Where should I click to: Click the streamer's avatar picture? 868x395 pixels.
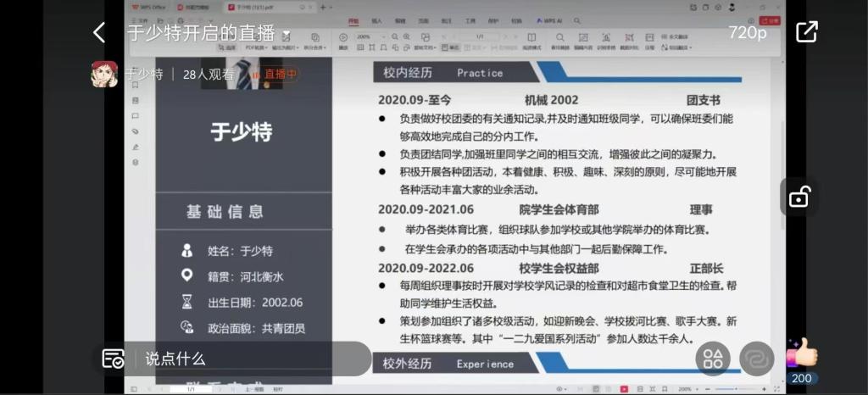click(x=104, y=74)
